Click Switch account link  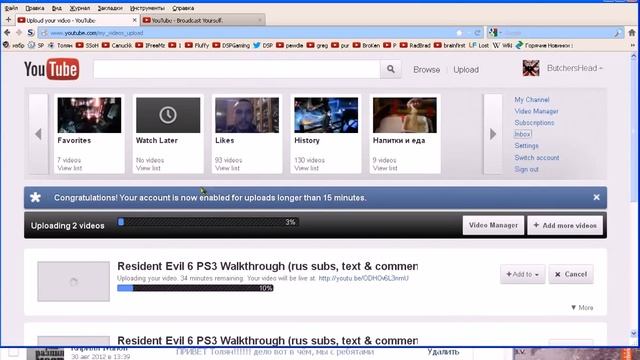(x=537, y=158)
